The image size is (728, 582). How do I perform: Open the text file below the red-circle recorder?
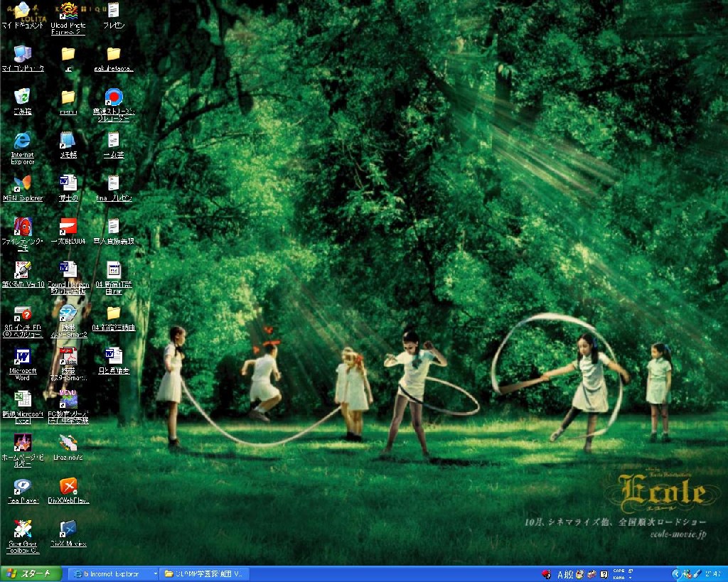pyautogui.click(x=113, y=145)
